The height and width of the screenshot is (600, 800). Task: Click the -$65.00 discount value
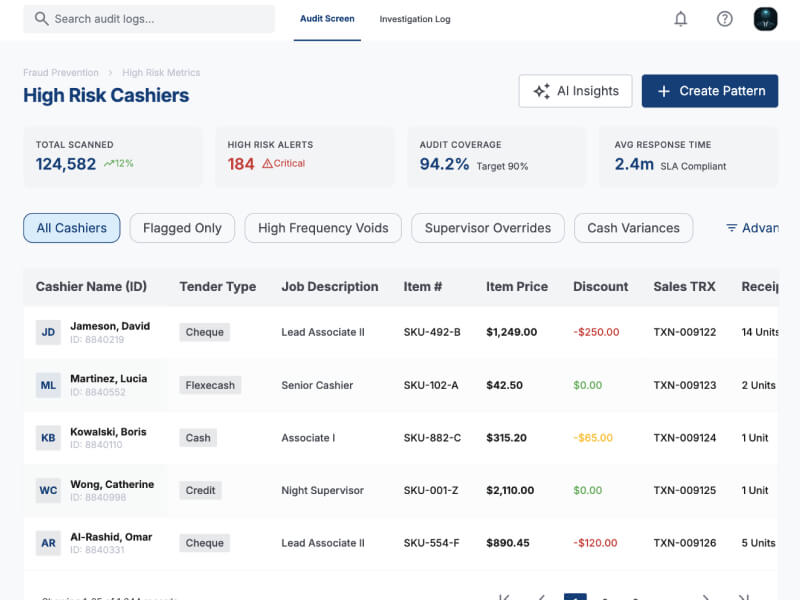(593, 438)
